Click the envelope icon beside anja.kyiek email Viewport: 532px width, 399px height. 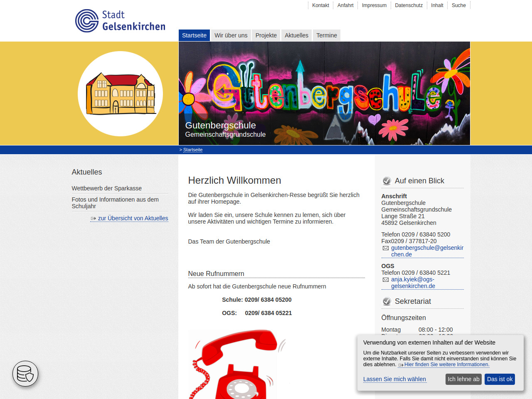click(386, 280)
